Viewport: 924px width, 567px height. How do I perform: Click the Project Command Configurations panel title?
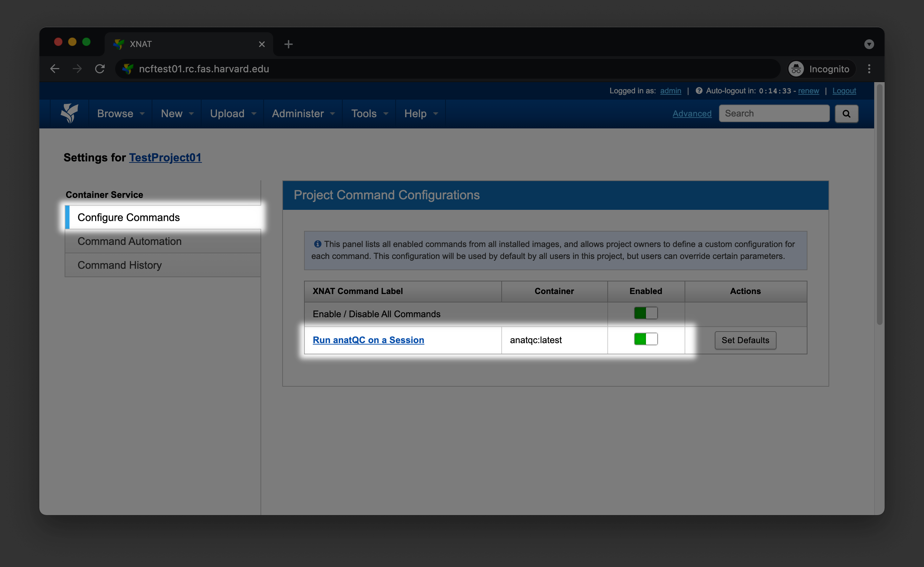coord(387,195)
